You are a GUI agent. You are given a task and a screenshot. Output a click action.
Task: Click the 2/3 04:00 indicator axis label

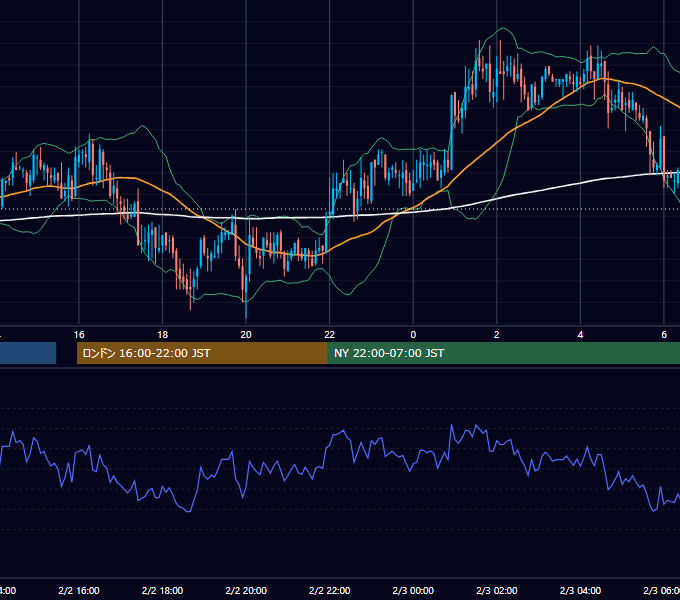580,590
